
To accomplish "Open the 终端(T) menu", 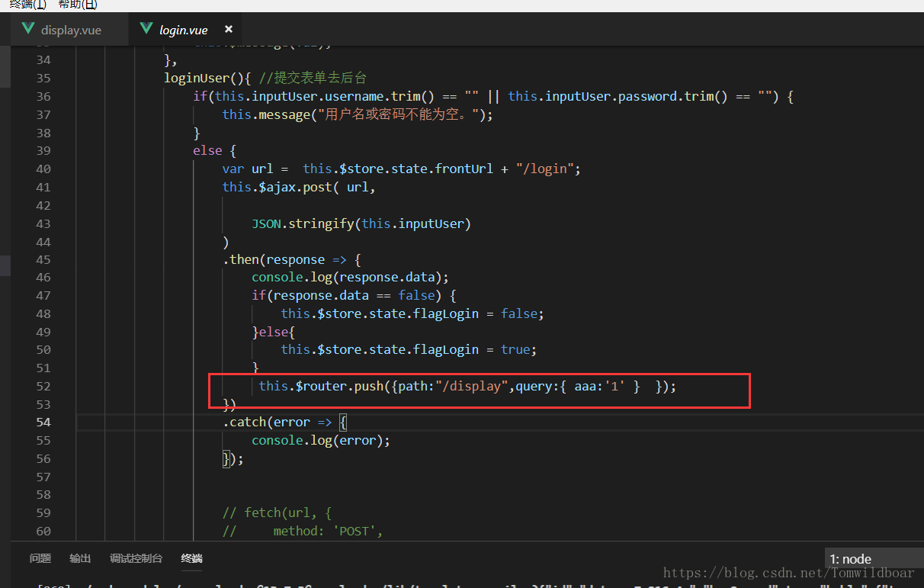I will coord(27,5).
